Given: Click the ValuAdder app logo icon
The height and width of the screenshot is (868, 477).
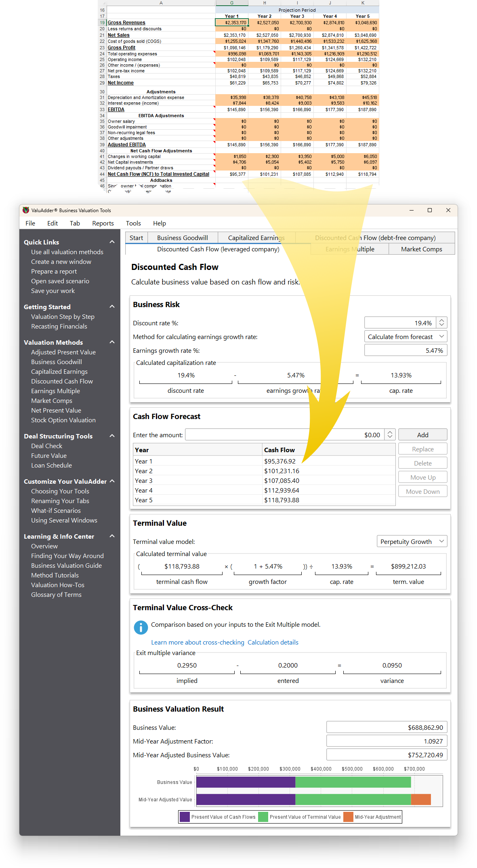Looking at the screenshot, I should (x=26, y=210).
